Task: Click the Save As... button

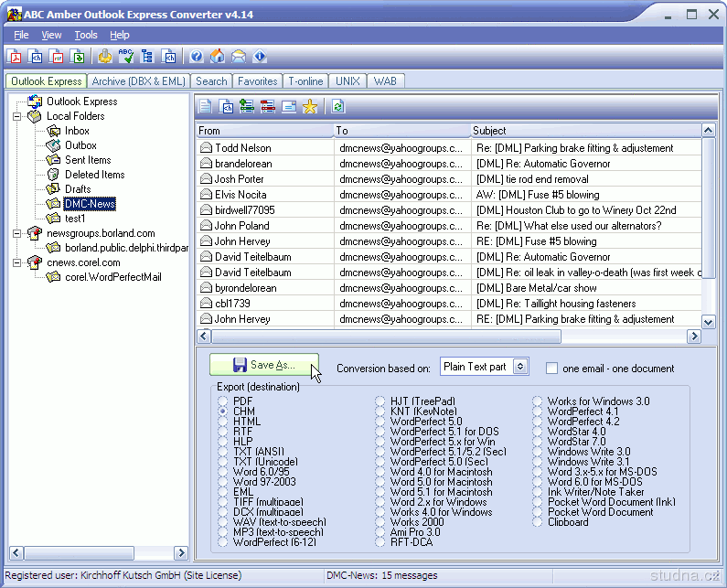Action: click(263, 365)
